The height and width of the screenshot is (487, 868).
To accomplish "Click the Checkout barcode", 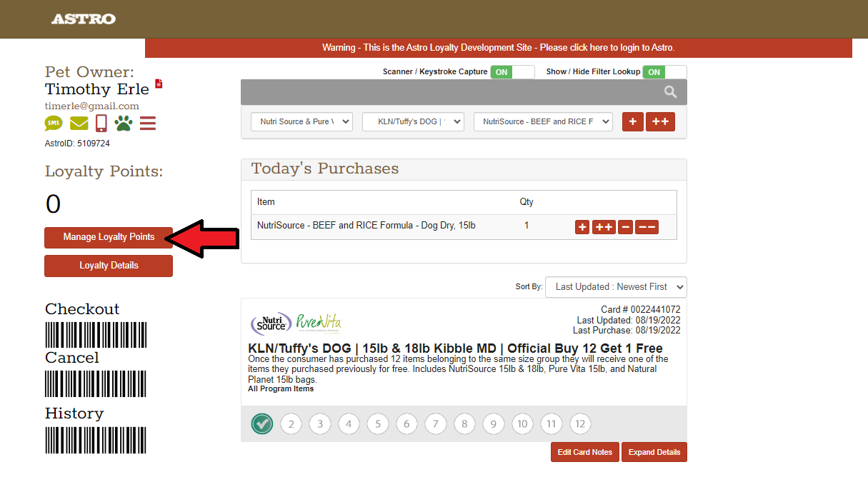I will click(x=96, y=334).
